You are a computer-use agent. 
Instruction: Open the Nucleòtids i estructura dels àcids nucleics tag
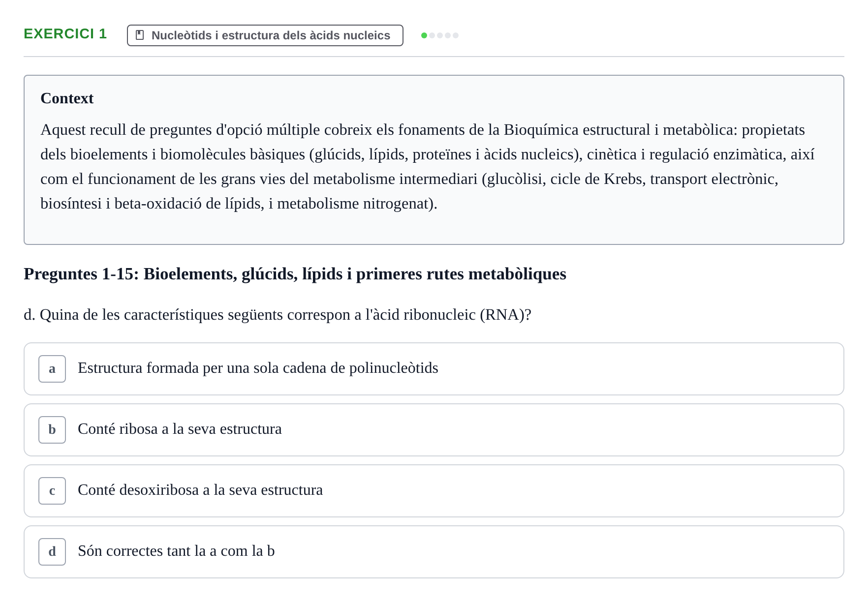tap(265, 35)
